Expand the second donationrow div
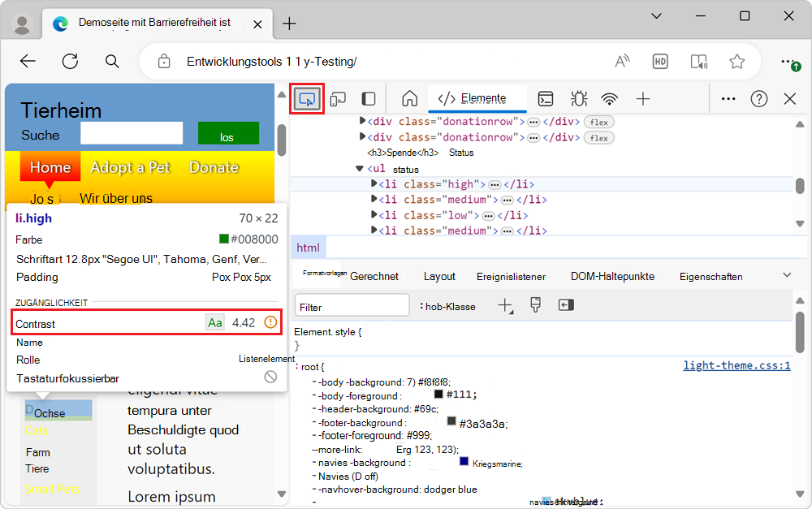The height and width of the screenshot is (509, 812). click(x=362, y=136)
